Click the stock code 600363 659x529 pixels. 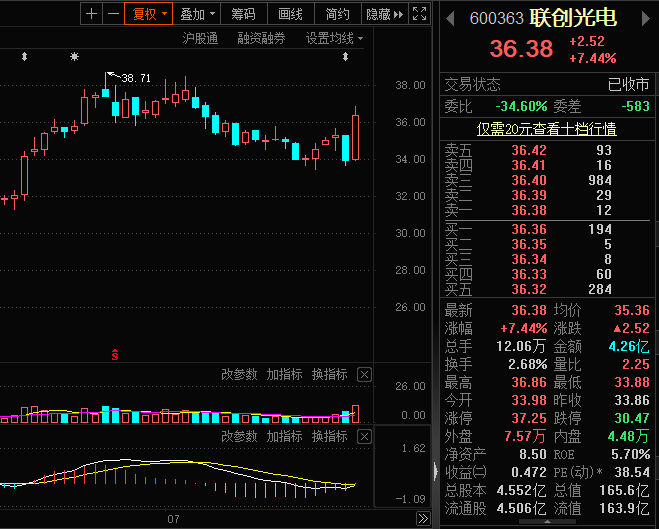(x=496, y=18)
